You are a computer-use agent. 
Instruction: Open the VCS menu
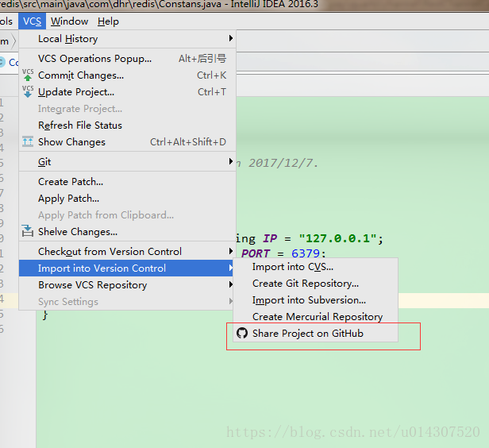click(32, 21)
